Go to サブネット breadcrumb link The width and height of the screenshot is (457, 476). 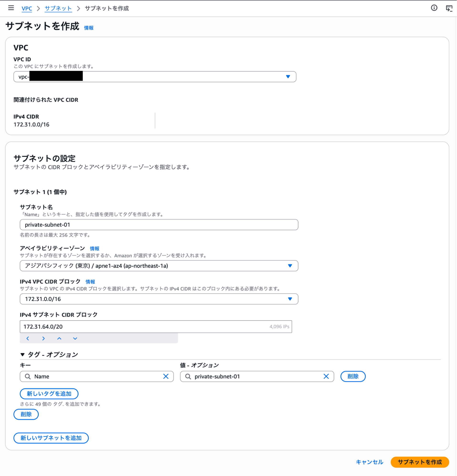click(x=58, y=9)
